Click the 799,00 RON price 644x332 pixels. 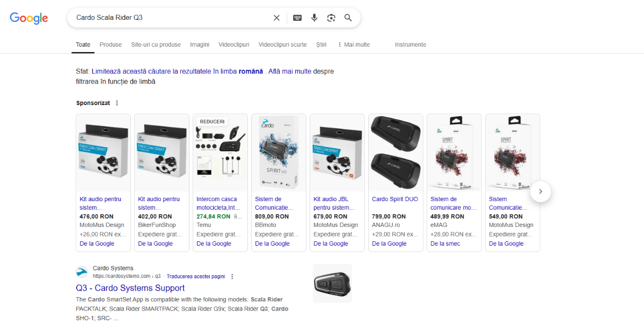pos(389,217)
